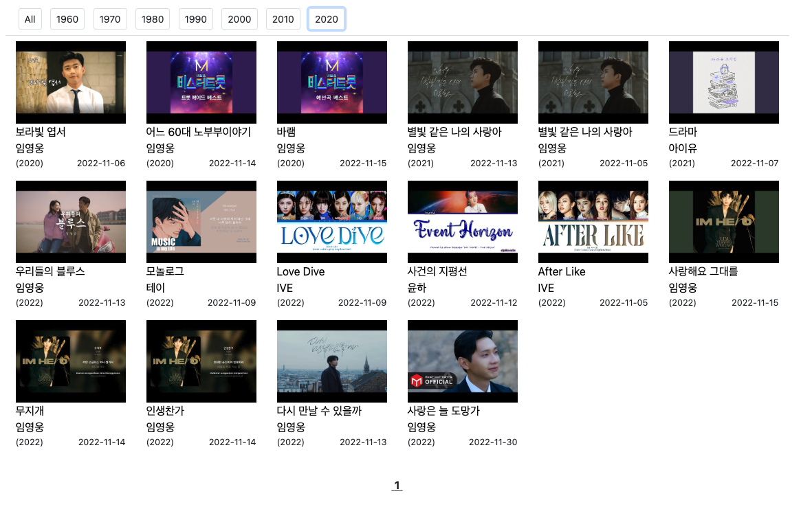Filter songs by the 1990 decade
Screen dimensions: 812x507
click(x=196, y=19)
